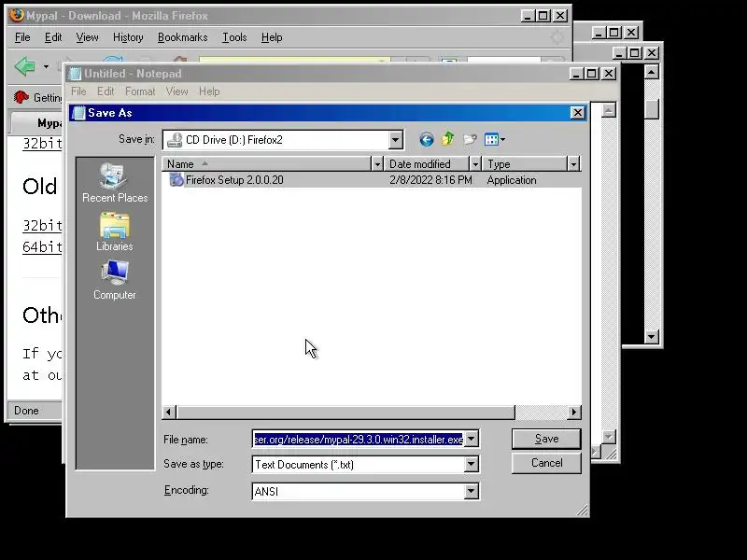Image resolution: width=747 pixels, height=560 pixels.
Task: Open Date modified column filter dropdown
Action: pyautogui.click(x=475, y=164)
